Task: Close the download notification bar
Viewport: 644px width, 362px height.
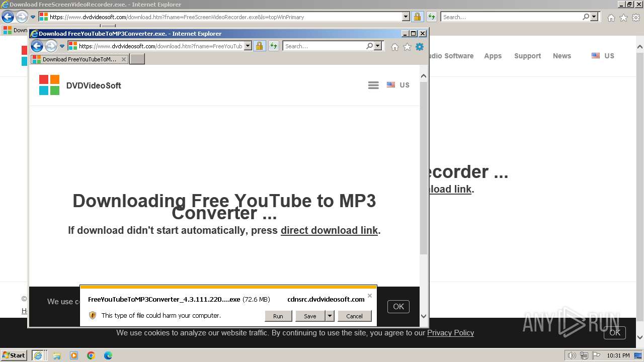Action: (370, 296)
